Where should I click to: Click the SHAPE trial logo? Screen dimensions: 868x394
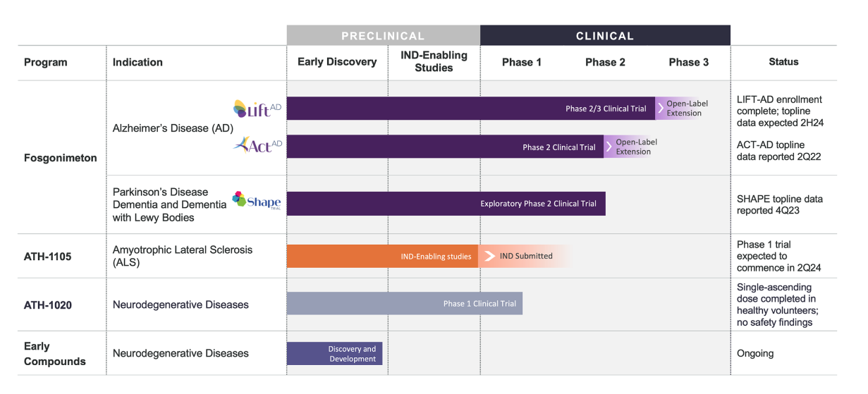(x=257, y=201)
